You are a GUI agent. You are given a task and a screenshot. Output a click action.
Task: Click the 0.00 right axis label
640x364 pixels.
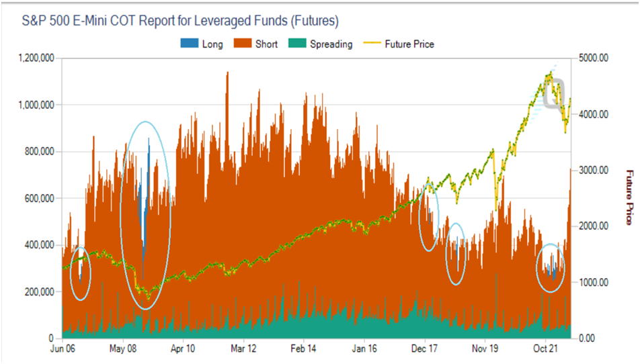click(586, 338)
